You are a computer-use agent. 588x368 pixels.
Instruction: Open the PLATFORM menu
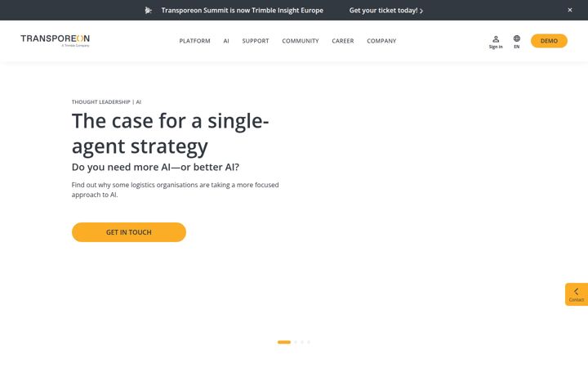coord(194,41)
